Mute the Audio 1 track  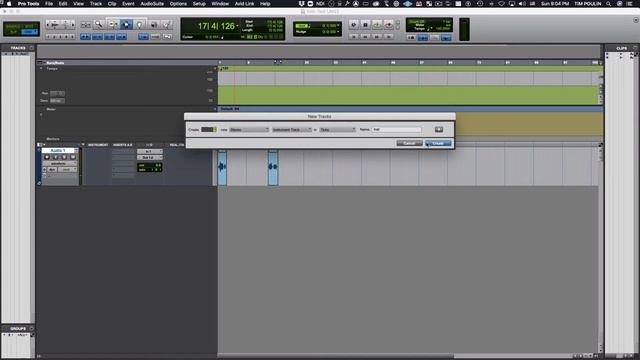click(x=73, y=157)
